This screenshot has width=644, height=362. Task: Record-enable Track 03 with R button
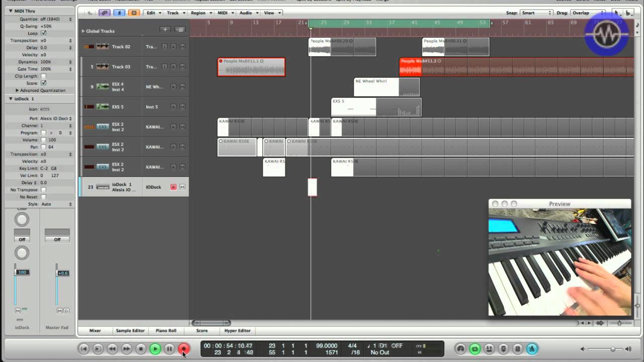pyautogui.click(x=173, y=66)
